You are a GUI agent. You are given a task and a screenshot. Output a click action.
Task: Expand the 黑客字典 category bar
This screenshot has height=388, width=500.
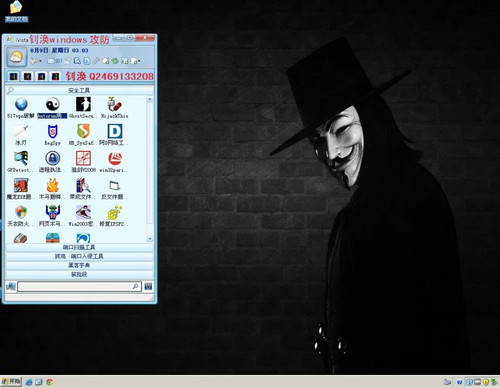pyautogui.click(x=79, y=265)
